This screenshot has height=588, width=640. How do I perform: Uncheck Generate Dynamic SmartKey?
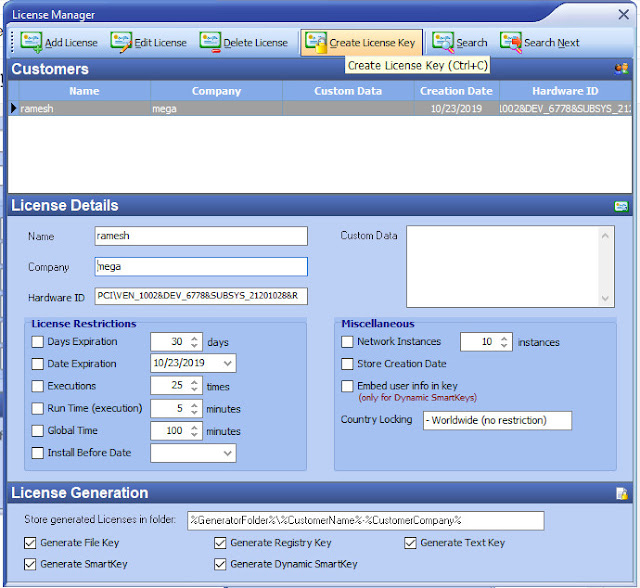pos(220,564)
